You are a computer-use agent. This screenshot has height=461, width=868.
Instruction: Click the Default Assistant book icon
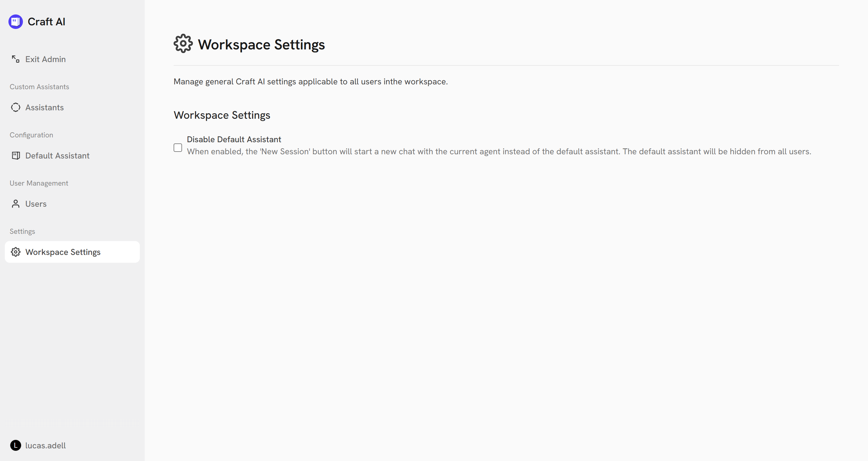(15, 155)
